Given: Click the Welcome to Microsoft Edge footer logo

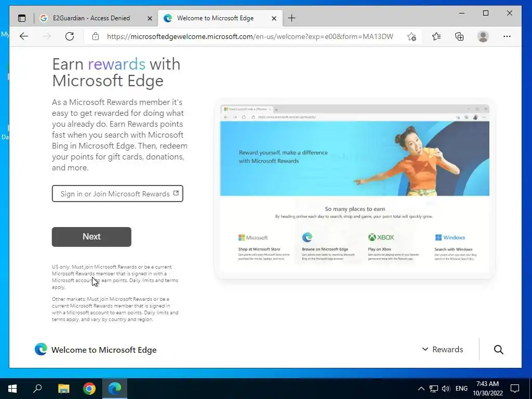Looking at the screenshot, I should click(x=96, y=350).
